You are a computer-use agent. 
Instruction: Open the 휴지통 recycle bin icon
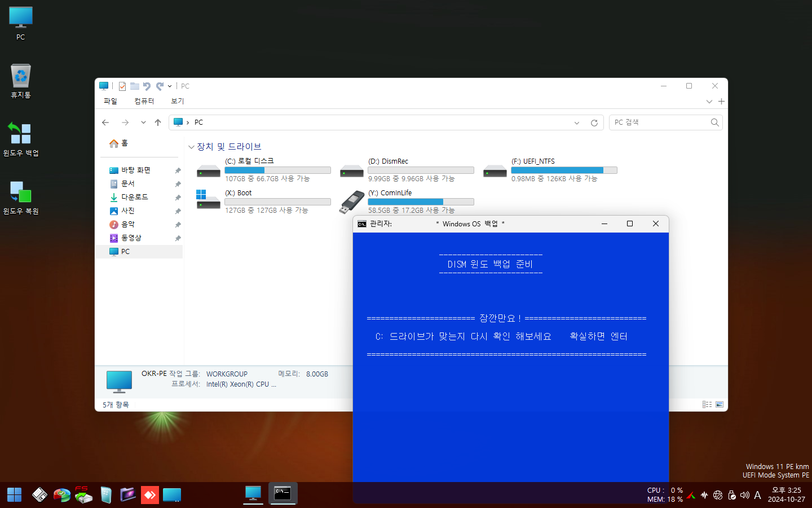pyautogui.click(x=21, y=81)
